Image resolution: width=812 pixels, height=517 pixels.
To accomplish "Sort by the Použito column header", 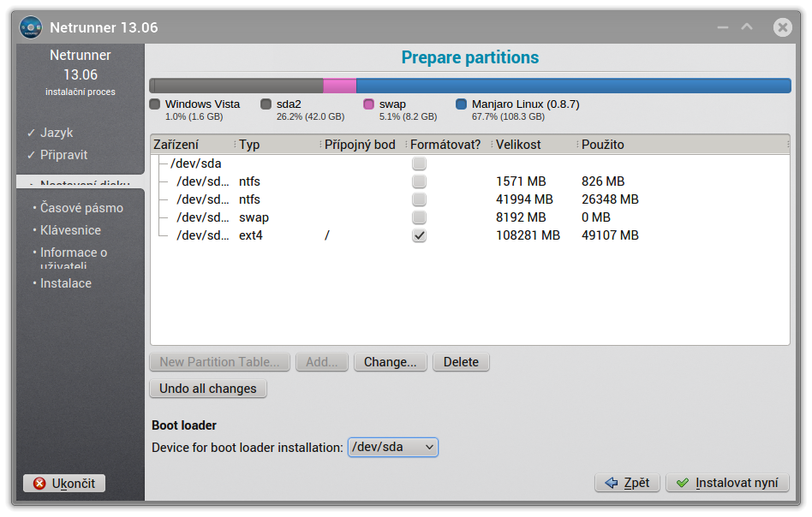I will point(684,145).
